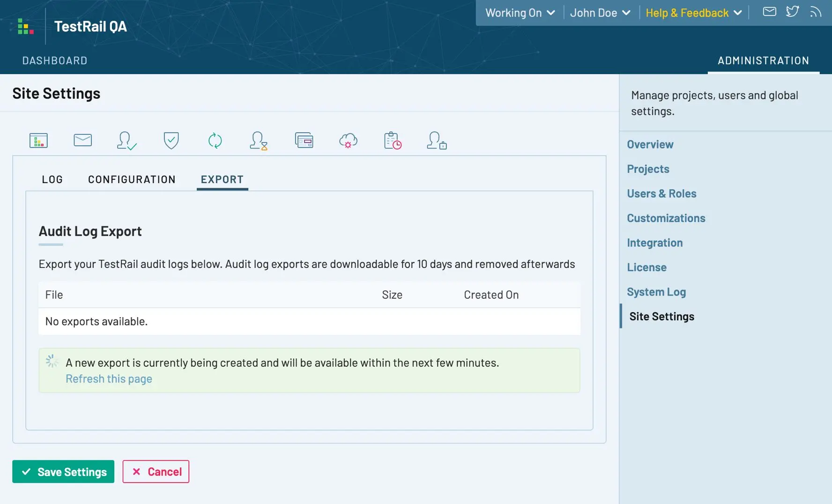This screenshot has height=504, width=832.
Task: Click the Twitter bird icon
Action: 792,12
